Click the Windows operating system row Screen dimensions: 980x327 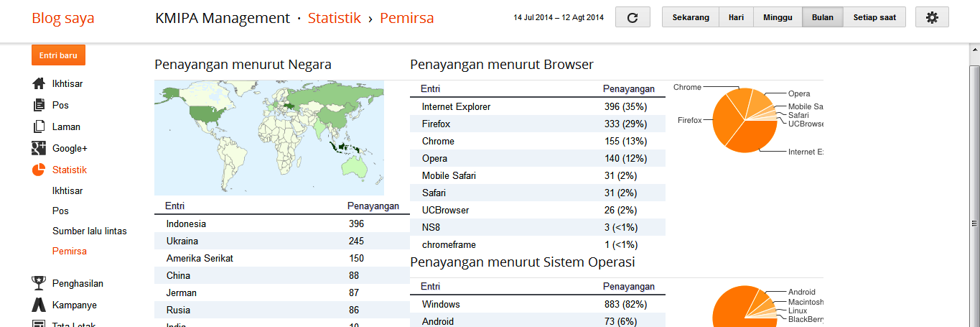[538, 304]
